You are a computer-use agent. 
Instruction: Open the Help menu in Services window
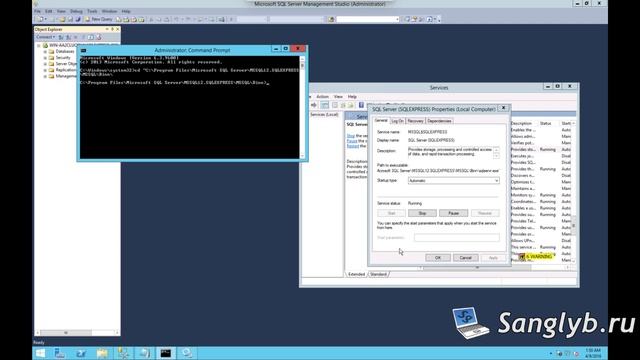[x=352, y=97]
